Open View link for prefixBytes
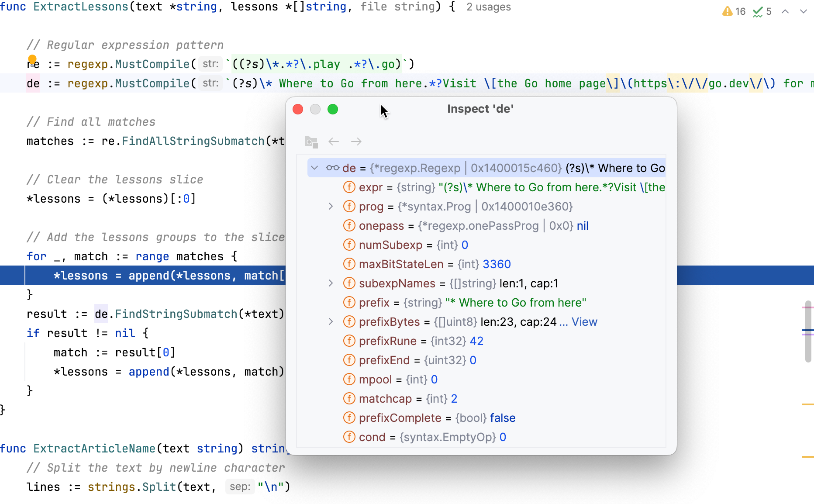The image size is (814, 504). point(584,322)
